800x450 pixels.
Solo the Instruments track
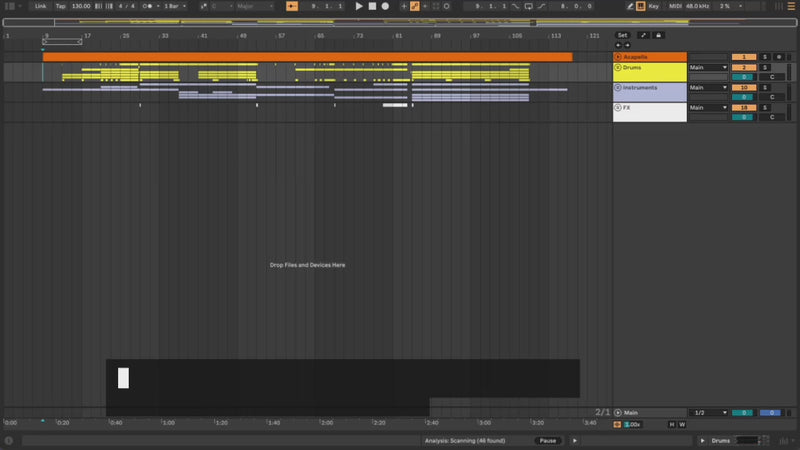click(765, 88)
